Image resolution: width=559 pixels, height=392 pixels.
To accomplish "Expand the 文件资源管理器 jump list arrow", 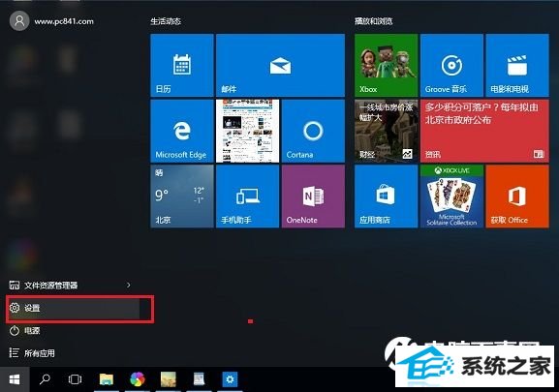I will (x=128, y=285).
